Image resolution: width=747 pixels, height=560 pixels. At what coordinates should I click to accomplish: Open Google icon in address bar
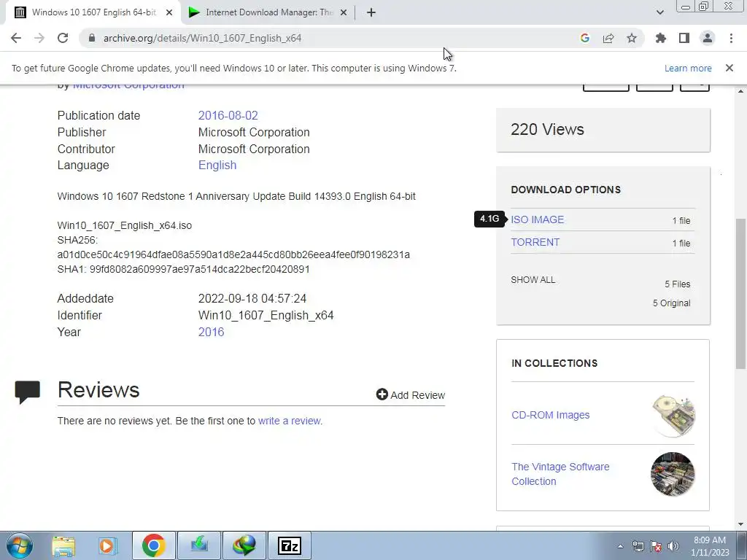585,38
